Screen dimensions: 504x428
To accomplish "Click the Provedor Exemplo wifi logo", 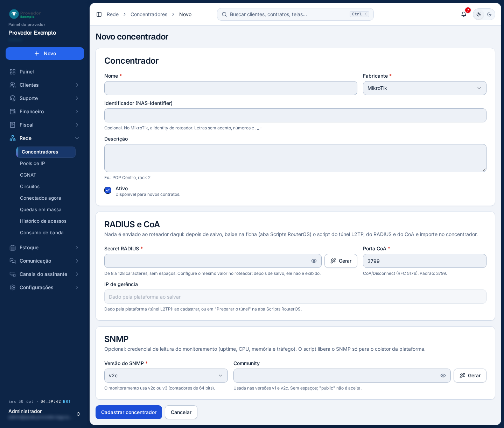I will coord(14,14).
